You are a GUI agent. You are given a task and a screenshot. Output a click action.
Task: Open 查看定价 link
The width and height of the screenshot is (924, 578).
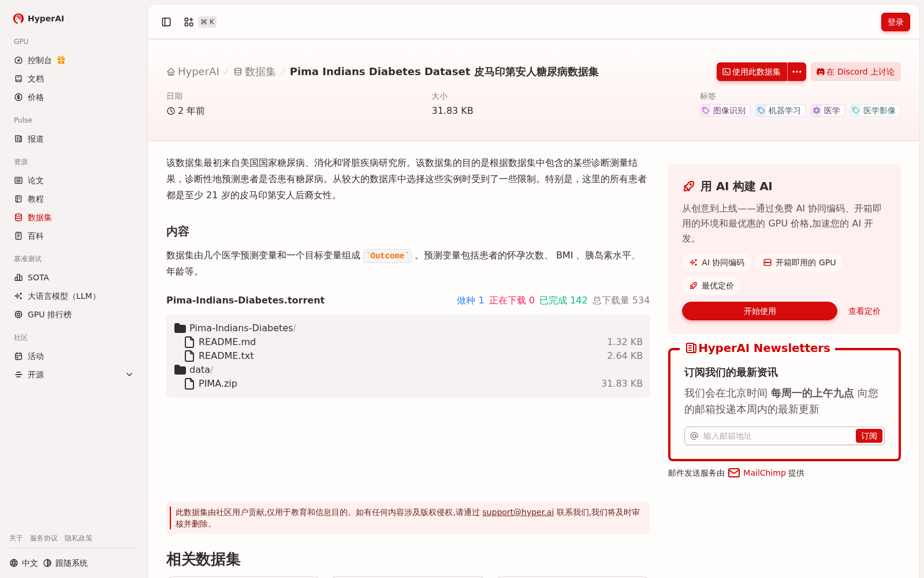[x=864, y=311]
